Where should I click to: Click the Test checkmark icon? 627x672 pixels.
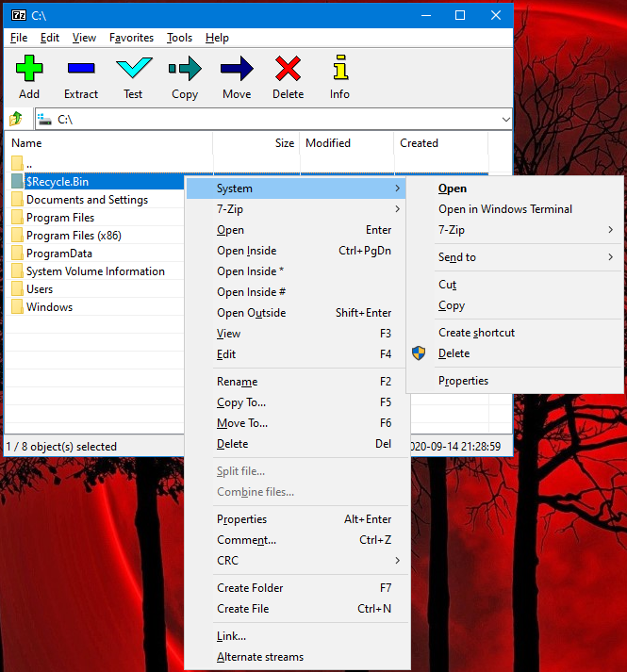point(134,68)
